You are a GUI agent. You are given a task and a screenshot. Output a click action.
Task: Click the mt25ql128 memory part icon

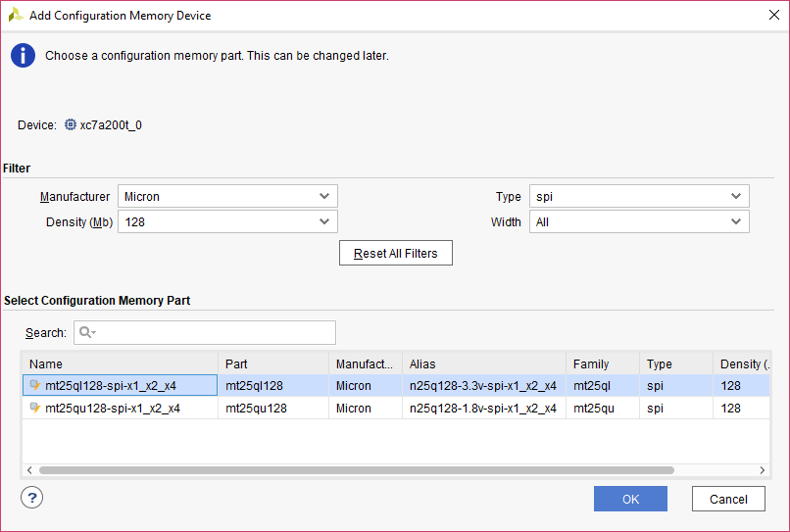point(35,386)
